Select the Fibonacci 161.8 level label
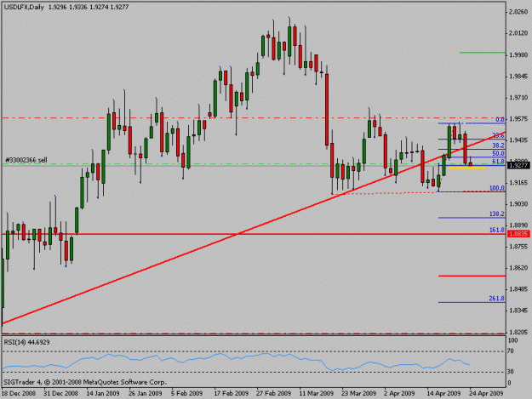Viewport: 532px width, 399px height. click(x=497, y=230)
